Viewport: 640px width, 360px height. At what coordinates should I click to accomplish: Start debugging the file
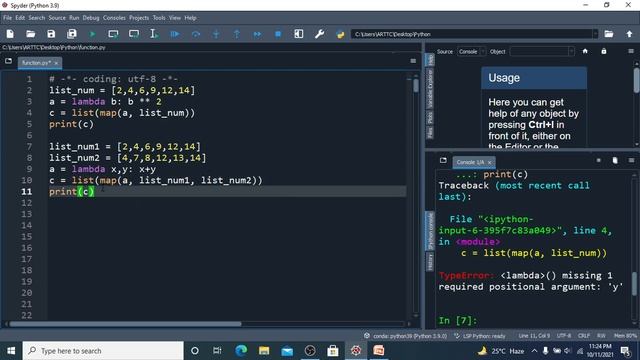(x=175, y=34)
